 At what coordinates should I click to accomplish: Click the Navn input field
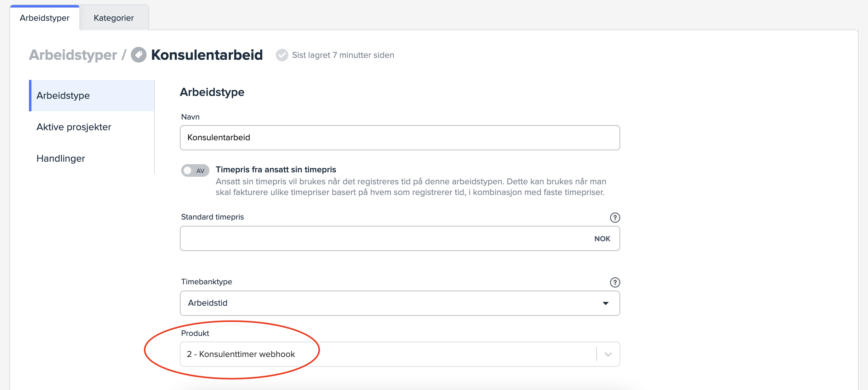click(x=400, y=137)
